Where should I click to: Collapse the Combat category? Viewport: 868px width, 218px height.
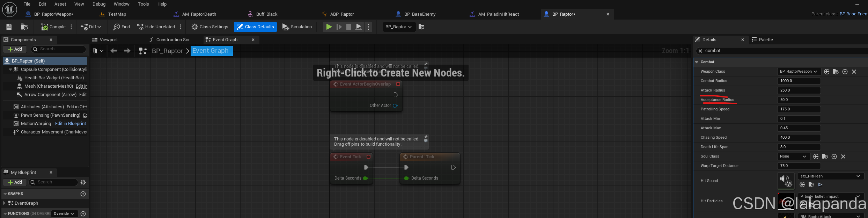point(697,62)
